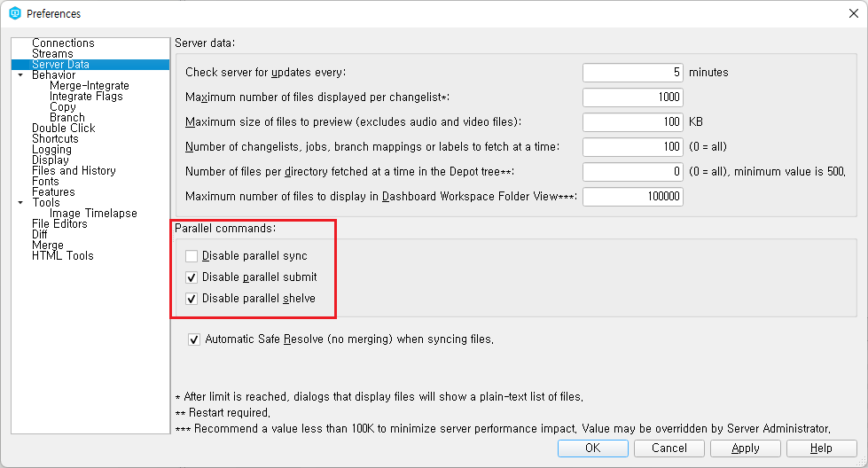
Task: Open Diff preferences
Action: click(39, 235)
